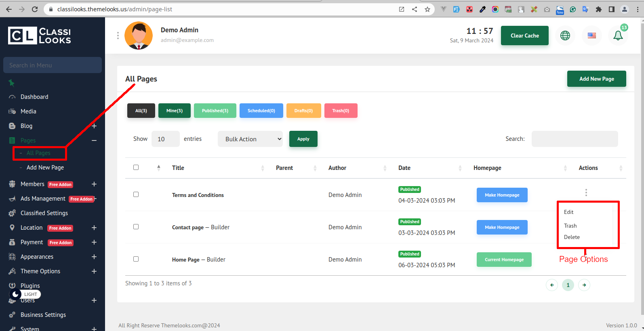Viewport: 644px width, 331px height.
Task: Open the US flag language selector
Action: (x=591, y=36)
